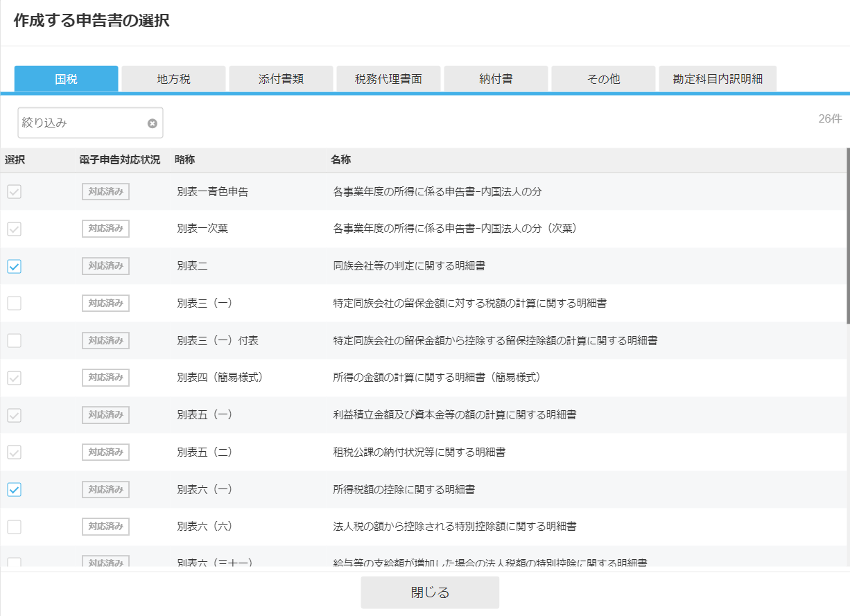The width and height of the screenshot is (850, 616).
Task: Click name 特定同族会社の留保金額に対する税額の計算に関する明細書
Action: 470,303
